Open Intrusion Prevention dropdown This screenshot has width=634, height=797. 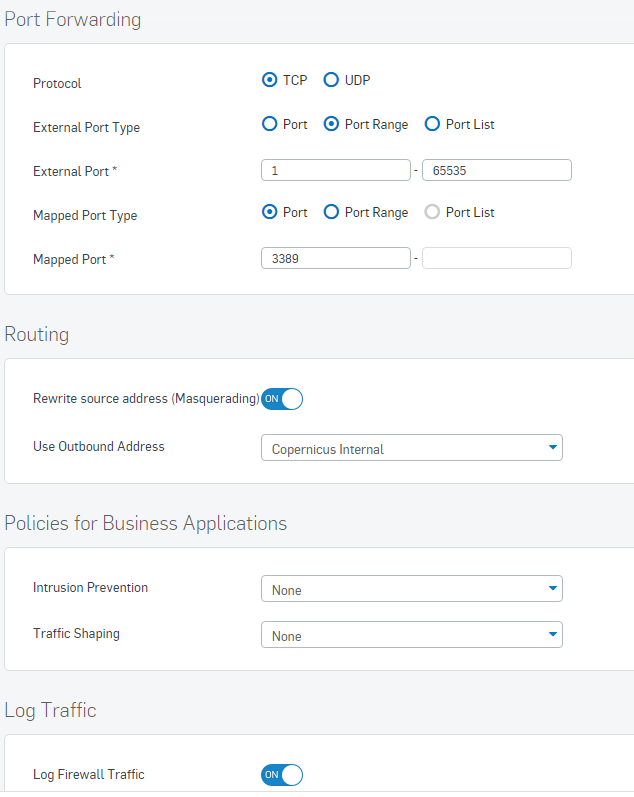[x=412, y=589]
